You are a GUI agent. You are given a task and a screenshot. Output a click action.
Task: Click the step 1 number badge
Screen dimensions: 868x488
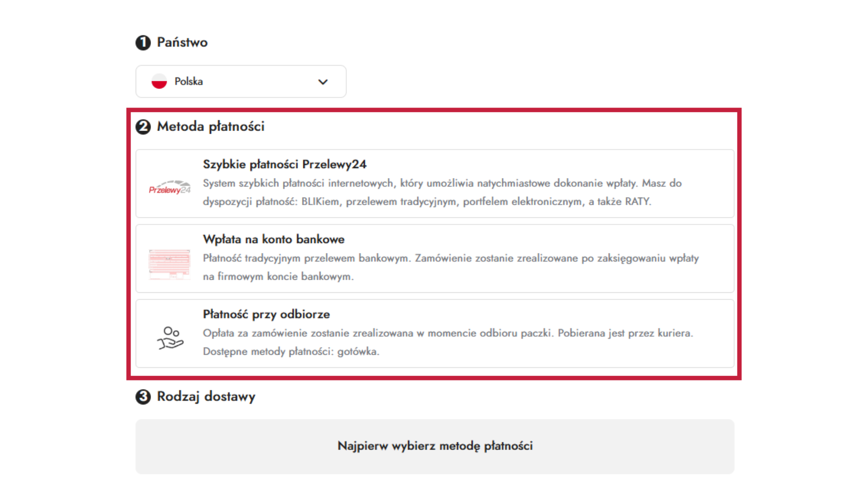click(143, 43)
